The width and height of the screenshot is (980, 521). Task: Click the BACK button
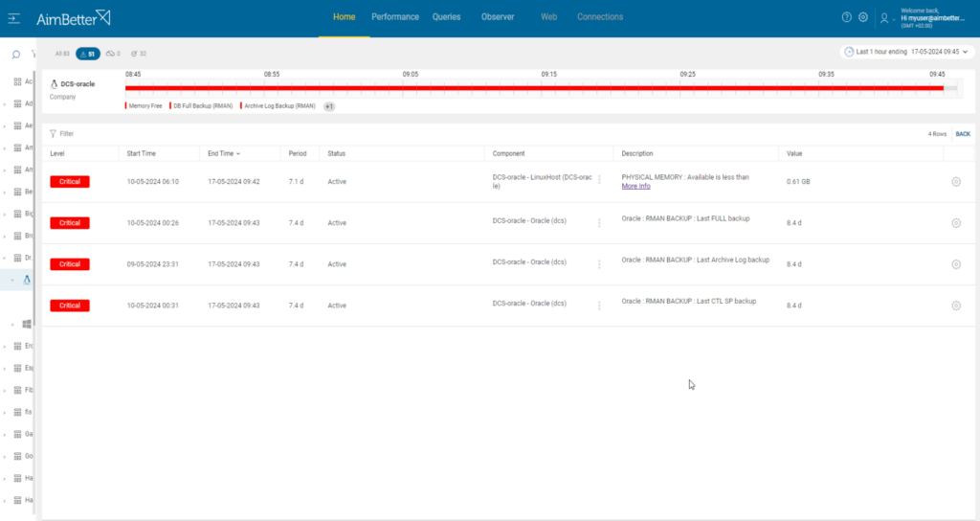963,134
